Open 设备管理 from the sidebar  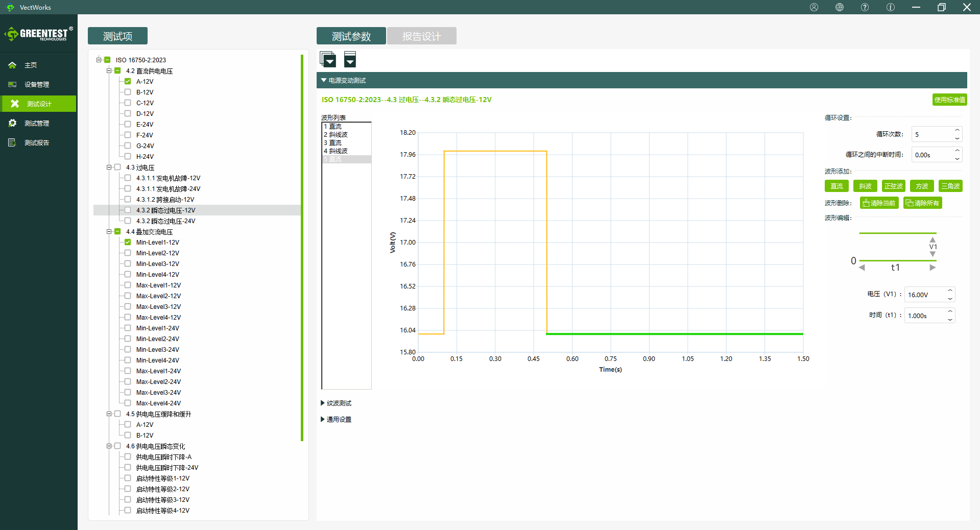point(37,85)
